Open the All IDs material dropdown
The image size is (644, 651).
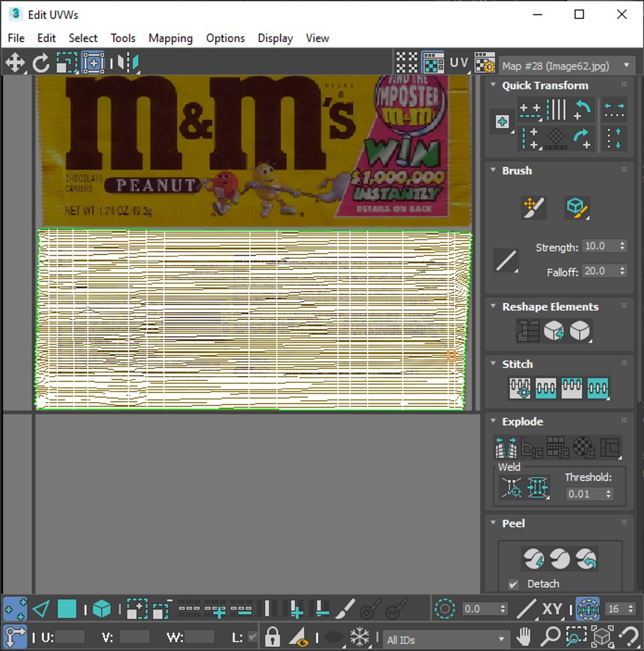(447, 640)
